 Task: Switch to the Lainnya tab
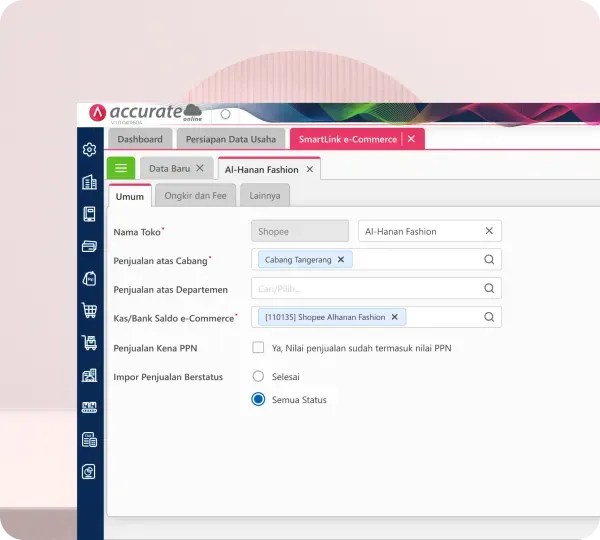pyautogui.click(x=265, y=196)
